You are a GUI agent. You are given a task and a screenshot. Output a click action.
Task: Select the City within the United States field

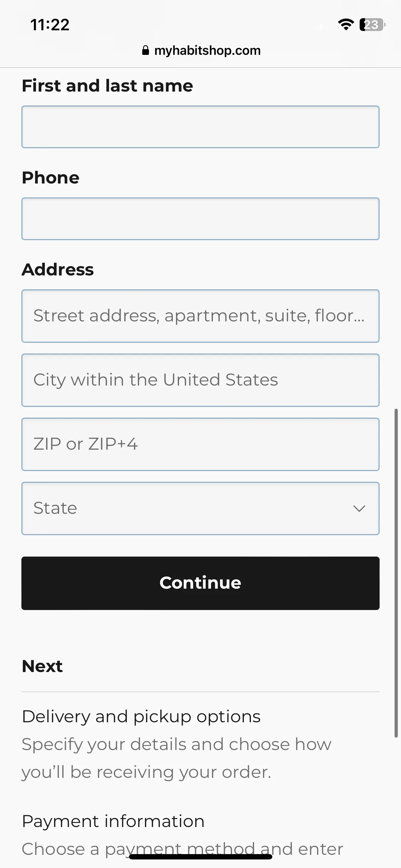(x=200, y=380)
